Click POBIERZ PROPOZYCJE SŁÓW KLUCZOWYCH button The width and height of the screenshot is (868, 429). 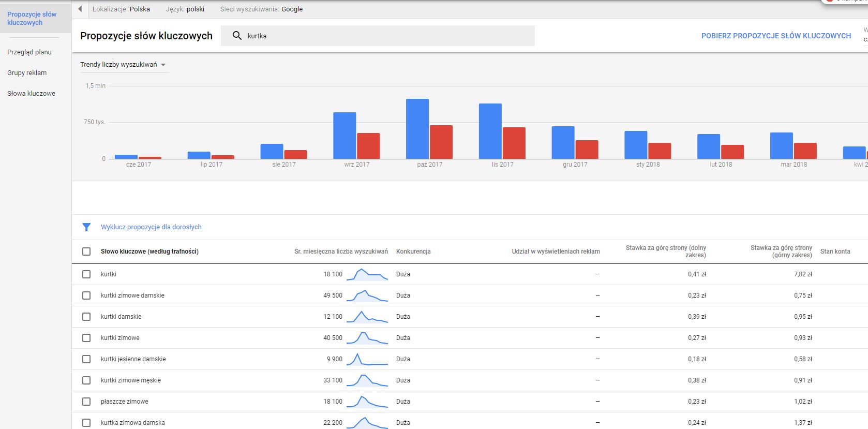[x=776, y=36]
